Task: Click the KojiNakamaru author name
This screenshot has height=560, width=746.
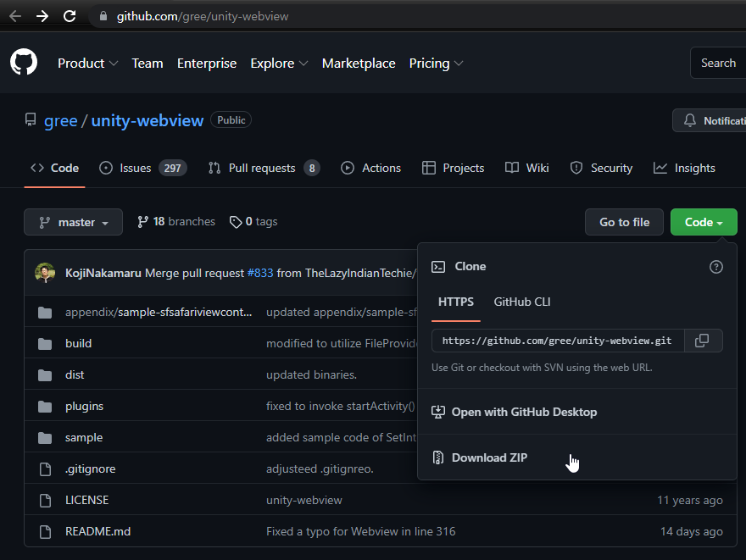Action: [103, 273]
